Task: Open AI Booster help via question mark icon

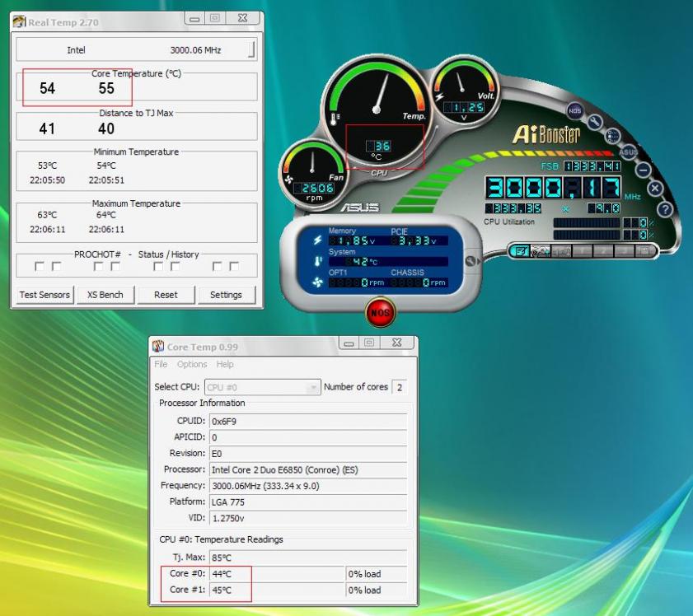Action: tap(665, 209)
